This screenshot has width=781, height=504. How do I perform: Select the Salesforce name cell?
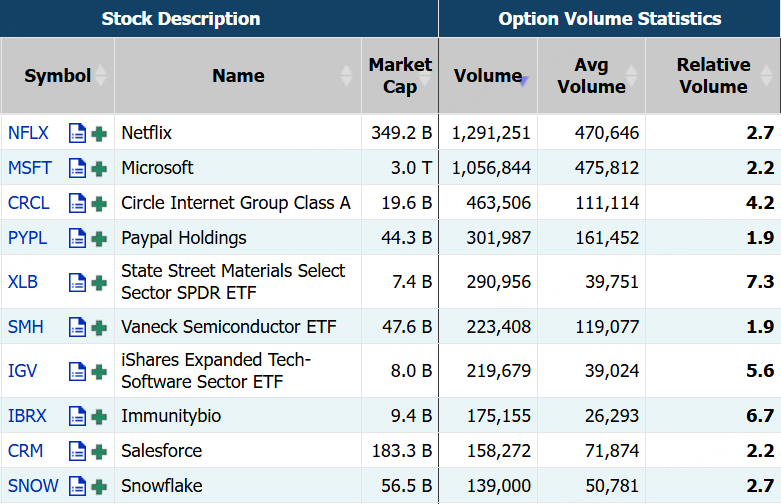pos(162,451)
